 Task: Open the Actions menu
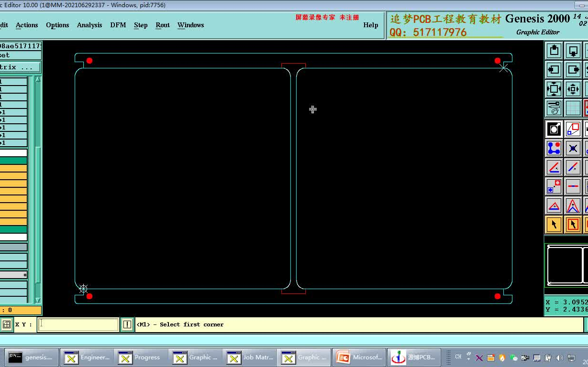tap(27, 25)
